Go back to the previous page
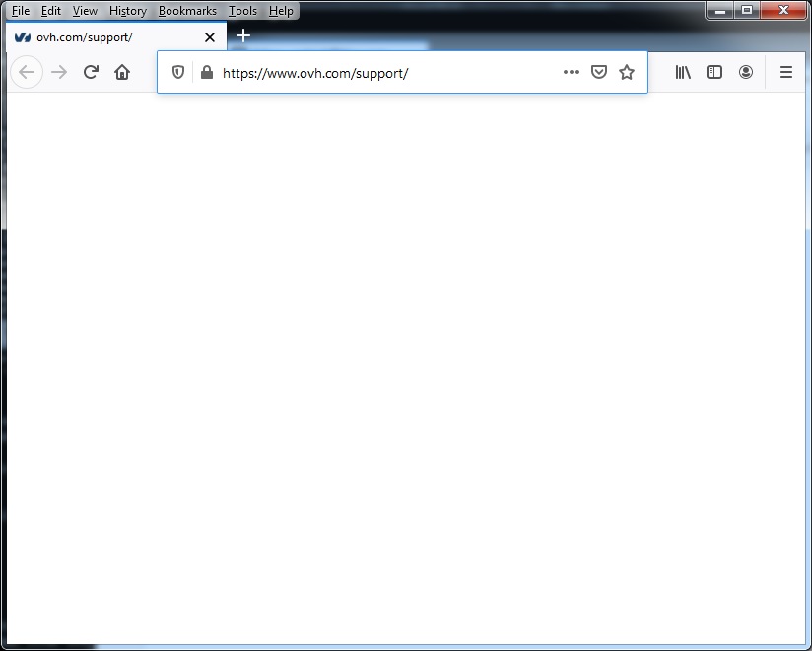This screenshot has height=651, width=812. (x=27, y=72)
